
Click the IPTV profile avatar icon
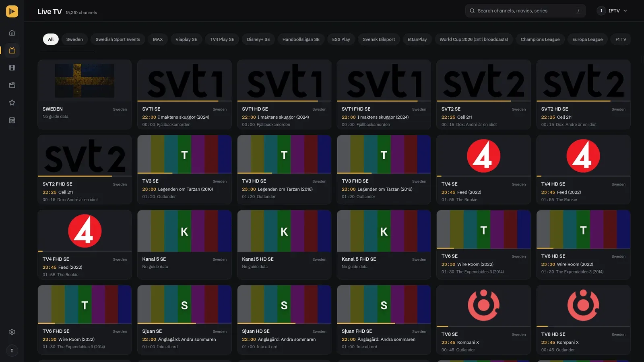(x=601, y=11)
